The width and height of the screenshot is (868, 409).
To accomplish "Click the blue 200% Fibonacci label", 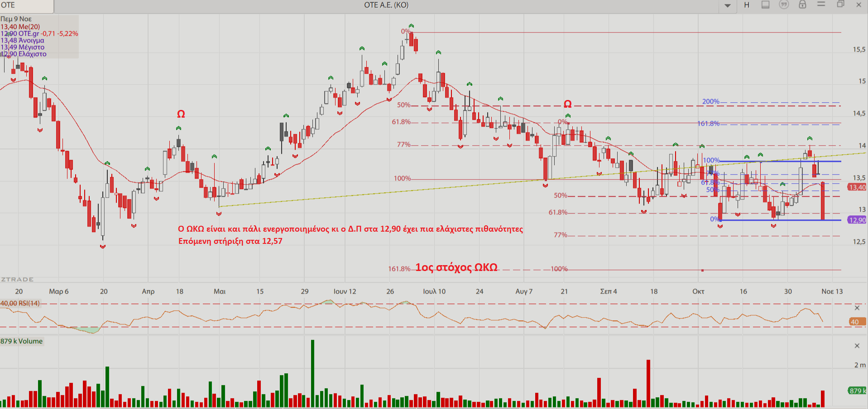I will point(710,101).
